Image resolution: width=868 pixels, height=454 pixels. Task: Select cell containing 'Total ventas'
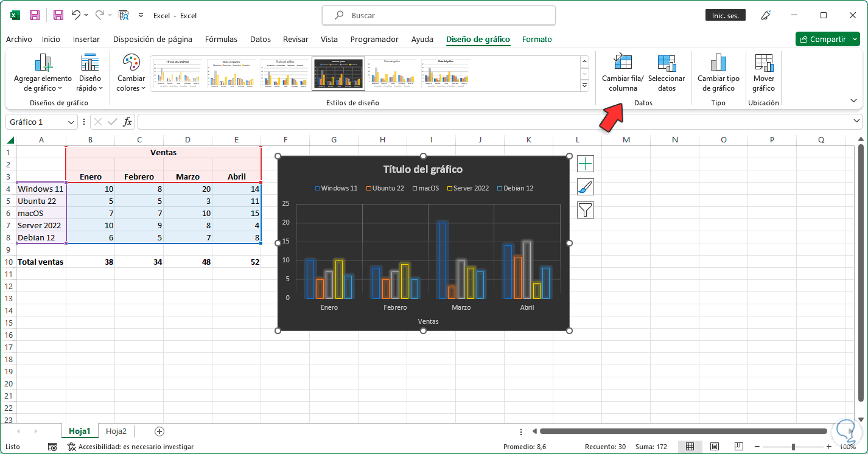coord(41,262)
